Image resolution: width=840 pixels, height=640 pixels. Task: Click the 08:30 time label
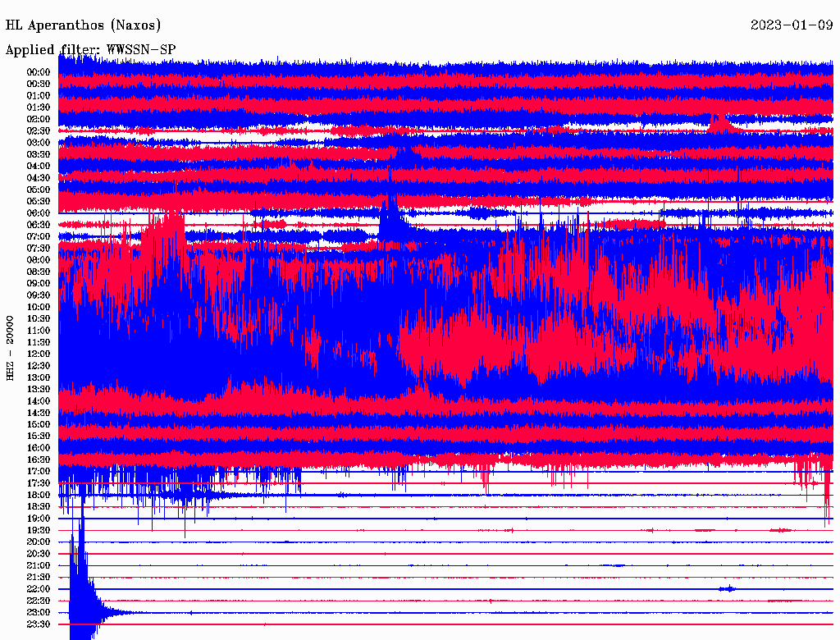click(39, 272)
